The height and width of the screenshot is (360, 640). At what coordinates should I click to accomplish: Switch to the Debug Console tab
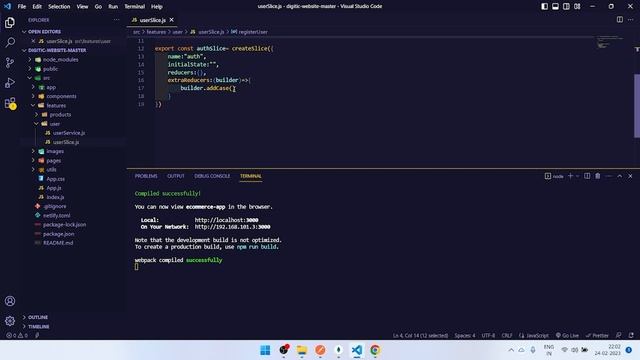212,176
